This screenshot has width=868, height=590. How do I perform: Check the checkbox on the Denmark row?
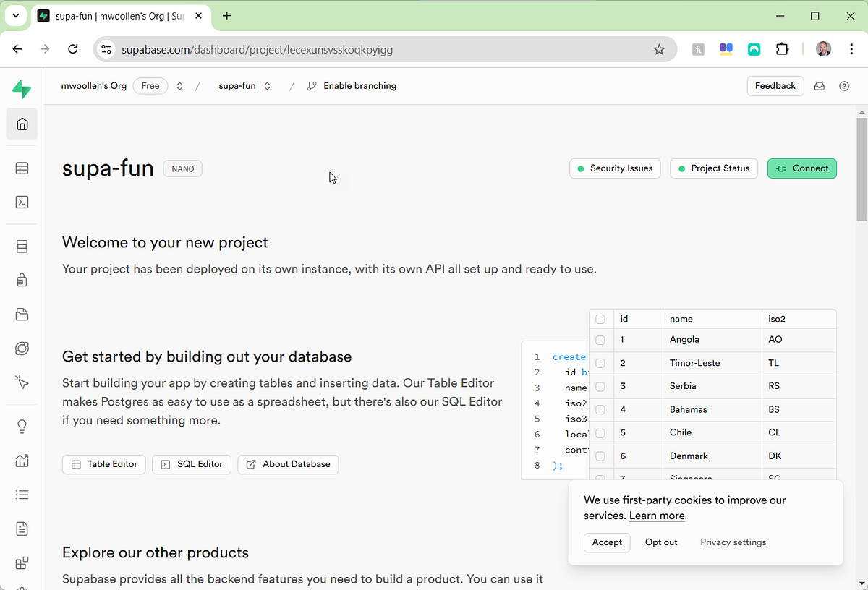(600, 456)
